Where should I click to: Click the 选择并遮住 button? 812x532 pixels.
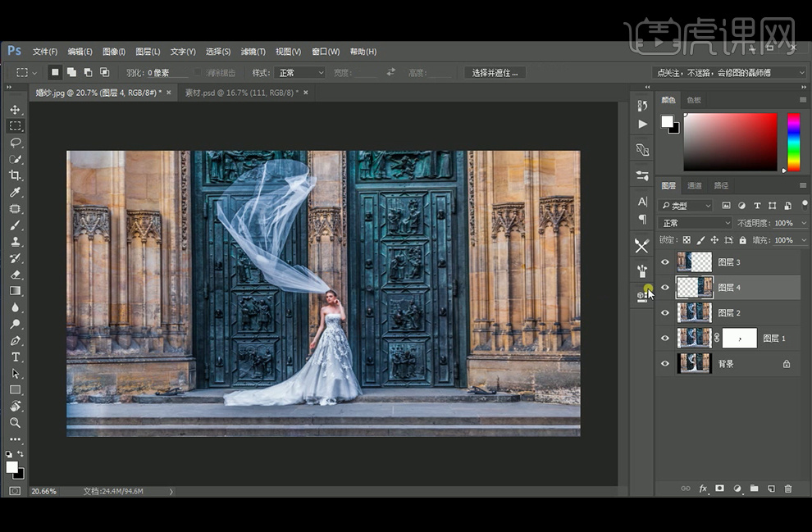point(495,73)
